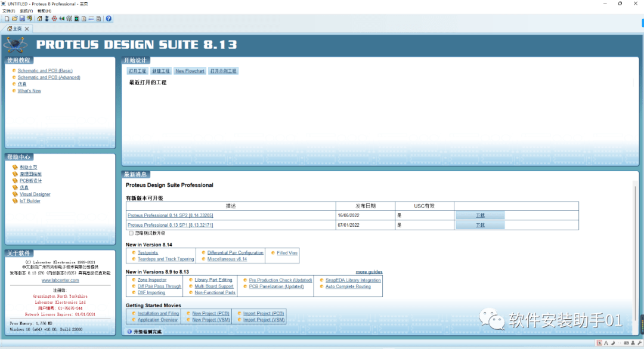Click the New Flowchart button
644x349 pixels.
(190, 71)
